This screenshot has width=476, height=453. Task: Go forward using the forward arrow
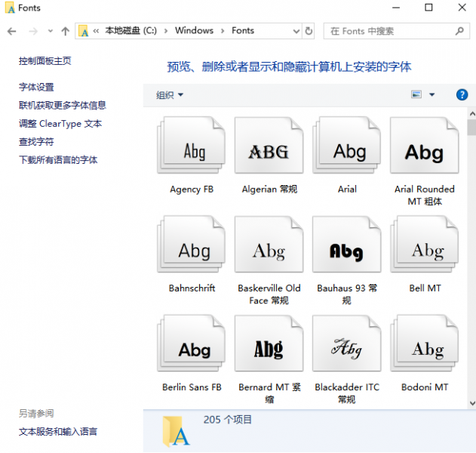click(33, 31)
